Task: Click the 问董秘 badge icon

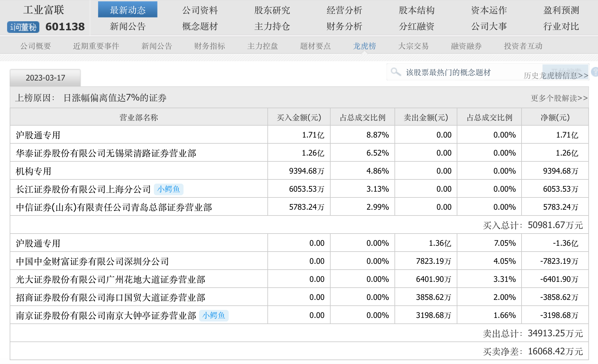Action: 23,27
